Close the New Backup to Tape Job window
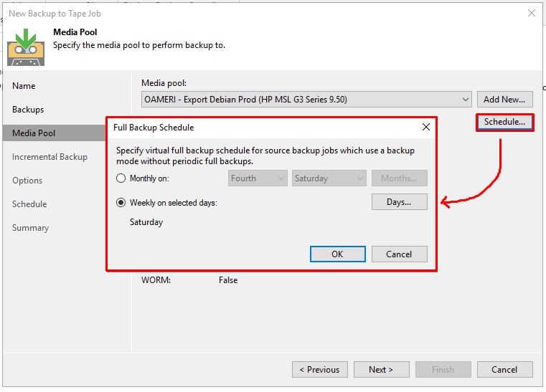 531,13
